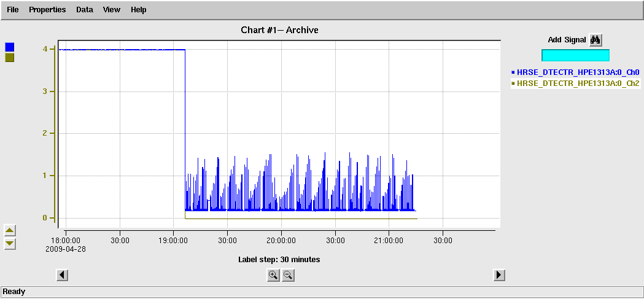
Task: Zoom out with the magnifier minus icon
Action: [x=288, y=275]
